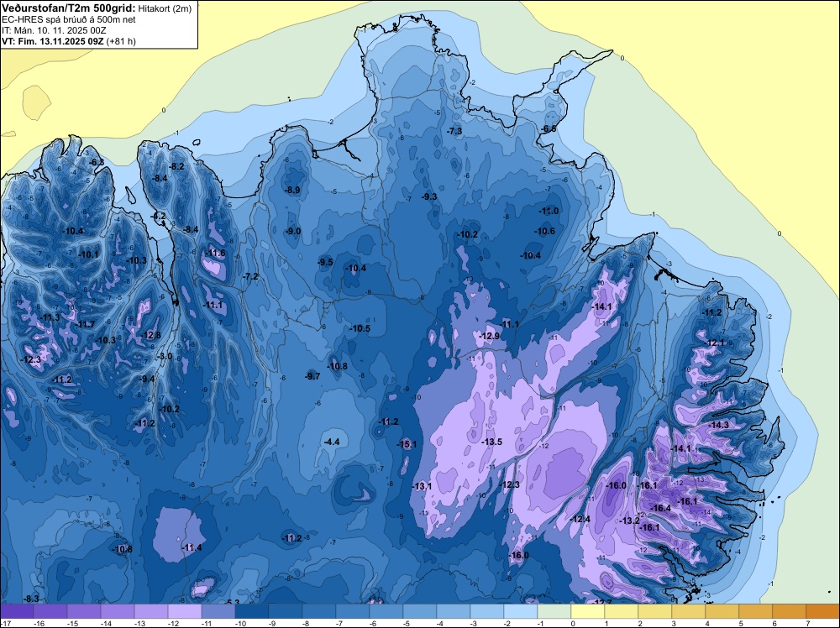Click the -6.3 temperature value
This screenshot has height=628, width=840.
coord(97,162)
